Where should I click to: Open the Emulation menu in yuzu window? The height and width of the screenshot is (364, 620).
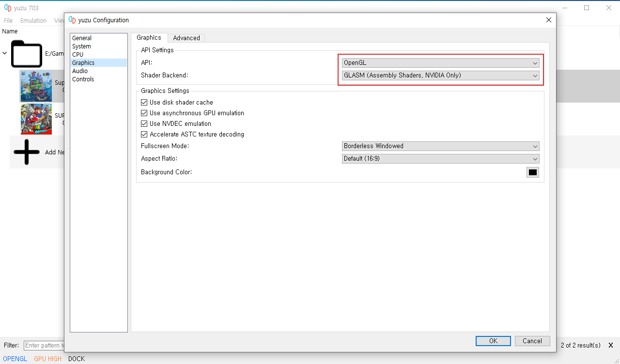tap(33, 20)
